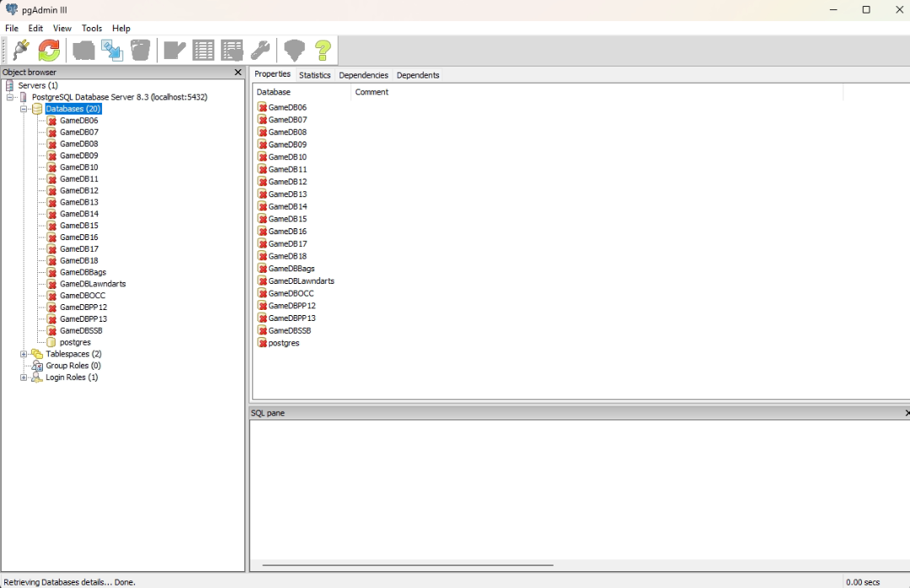Click the View Data grid icon
This screenshot has height=588, width=910.
tap(203, 51)
